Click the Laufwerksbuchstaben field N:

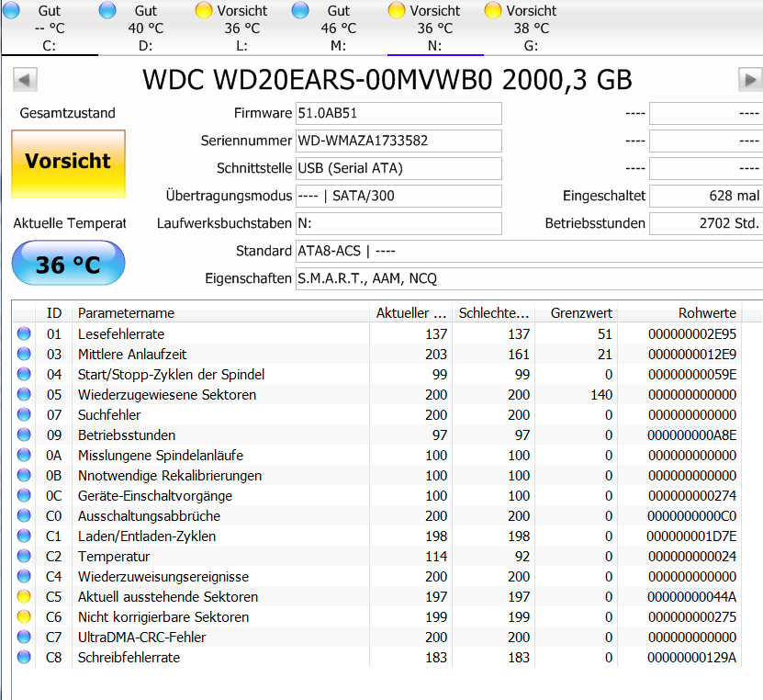398,223
